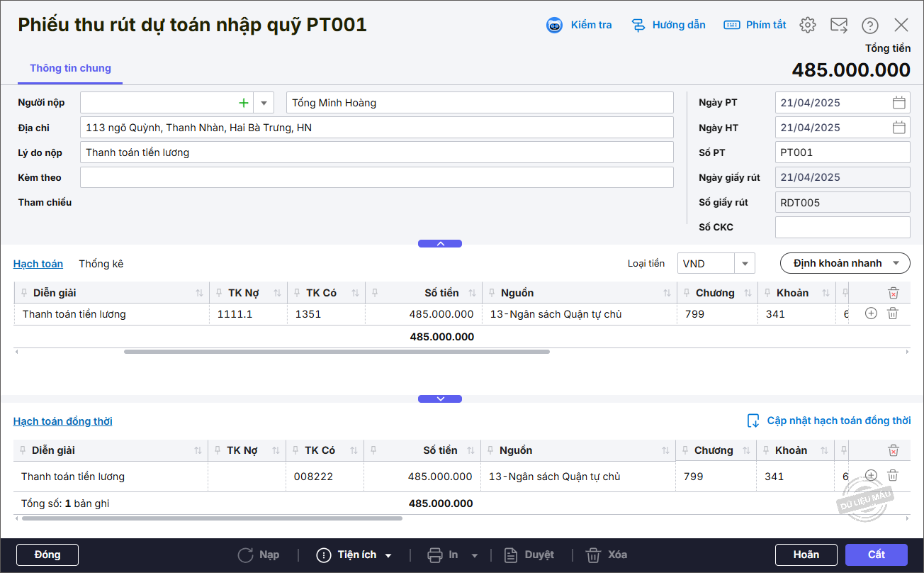The height and width of the screenshot is (573, 924).
Task: Collapse the general info panel chevron
Action: (440, 243)
